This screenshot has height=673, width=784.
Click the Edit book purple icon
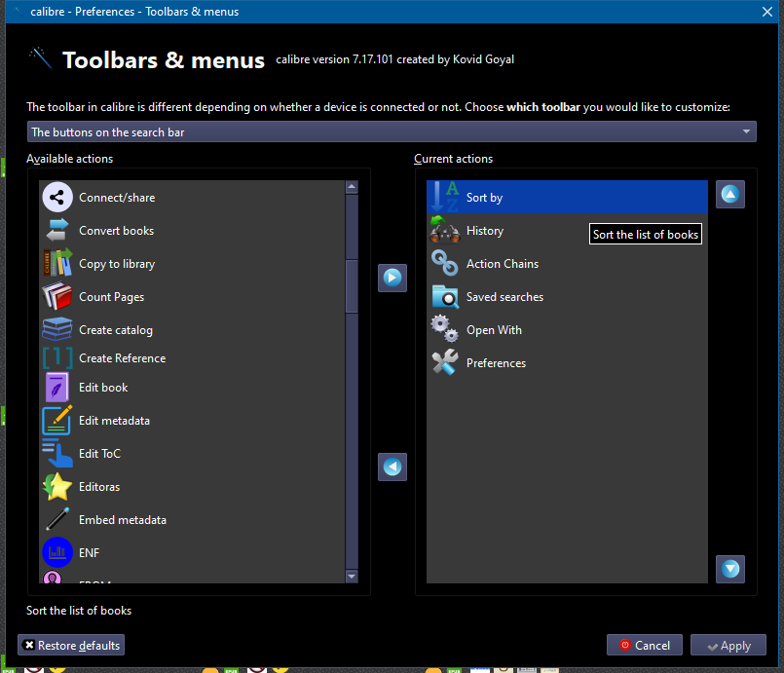click(57, 388)
